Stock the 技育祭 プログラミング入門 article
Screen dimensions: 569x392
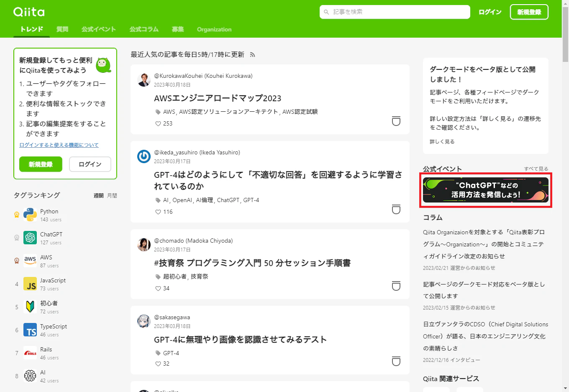[396, 286]
